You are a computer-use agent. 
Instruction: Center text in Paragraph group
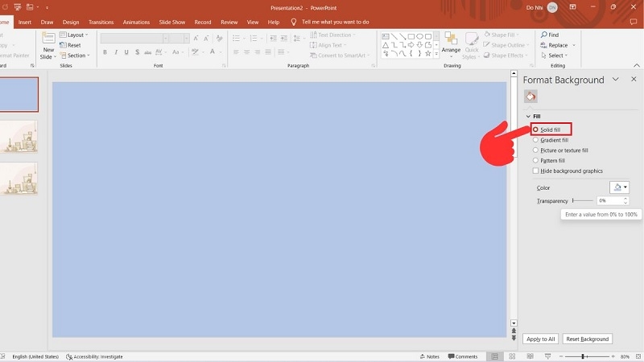pos(247,52)
